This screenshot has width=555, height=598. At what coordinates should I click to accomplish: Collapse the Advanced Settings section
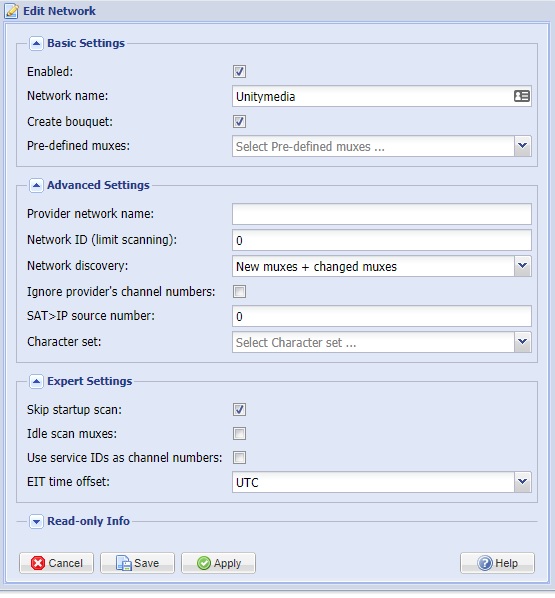36,186
